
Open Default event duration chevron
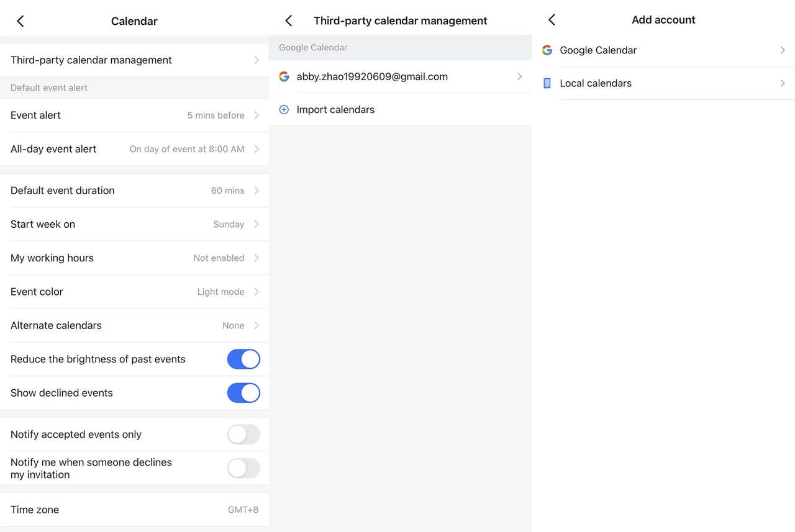[x=257, y=191]
